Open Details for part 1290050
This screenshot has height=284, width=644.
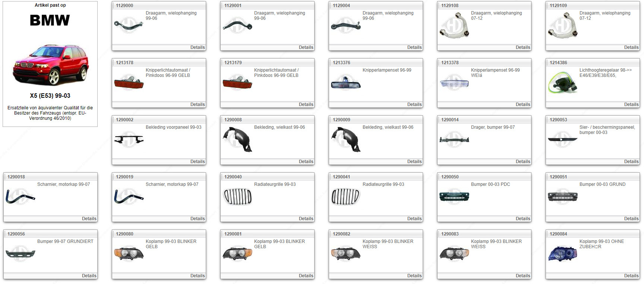523,219
